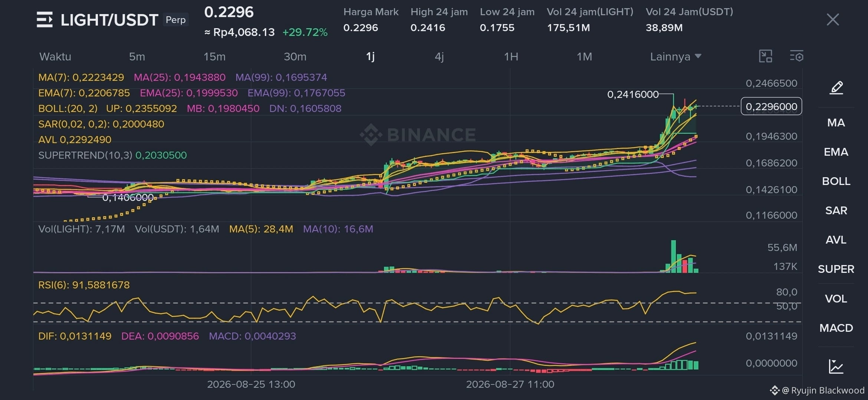The height and width of the screenshot is (400, 868).
Task: Open the market list hamburger icon
Action: click(x=45, y=20)
